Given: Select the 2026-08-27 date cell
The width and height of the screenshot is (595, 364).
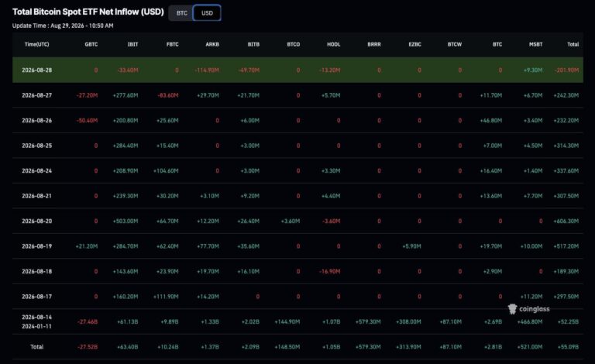Looking at the screenshot, I should (37, 95).
